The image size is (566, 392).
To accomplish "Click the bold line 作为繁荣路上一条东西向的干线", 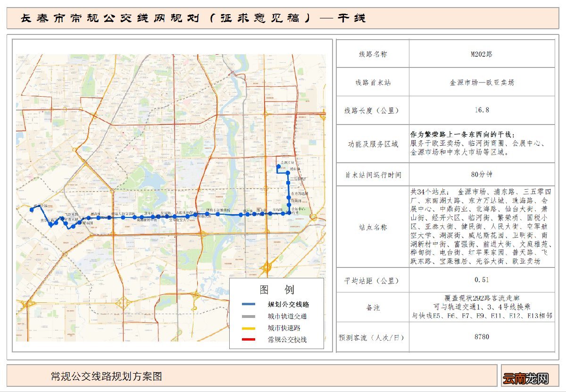I will point(462,134).
